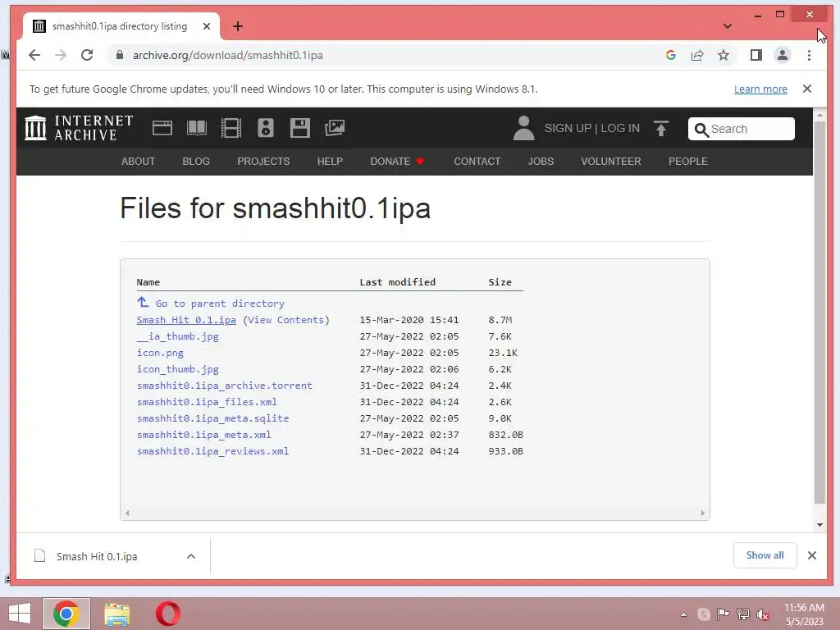Viewport: 840px width, 630px height.
Task: Select the smashhit0.1ipa directory listing tab
Action: (121, 26)
